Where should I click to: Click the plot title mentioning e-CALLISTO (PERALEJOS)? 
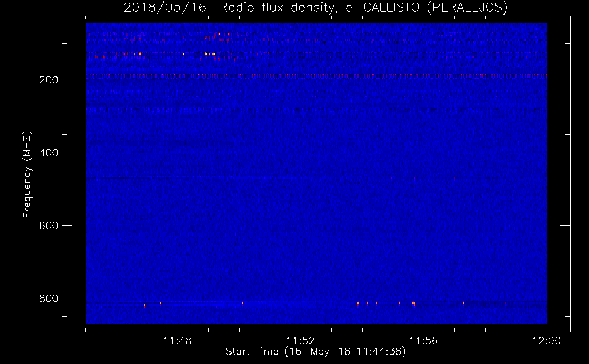tap(316, 7)
